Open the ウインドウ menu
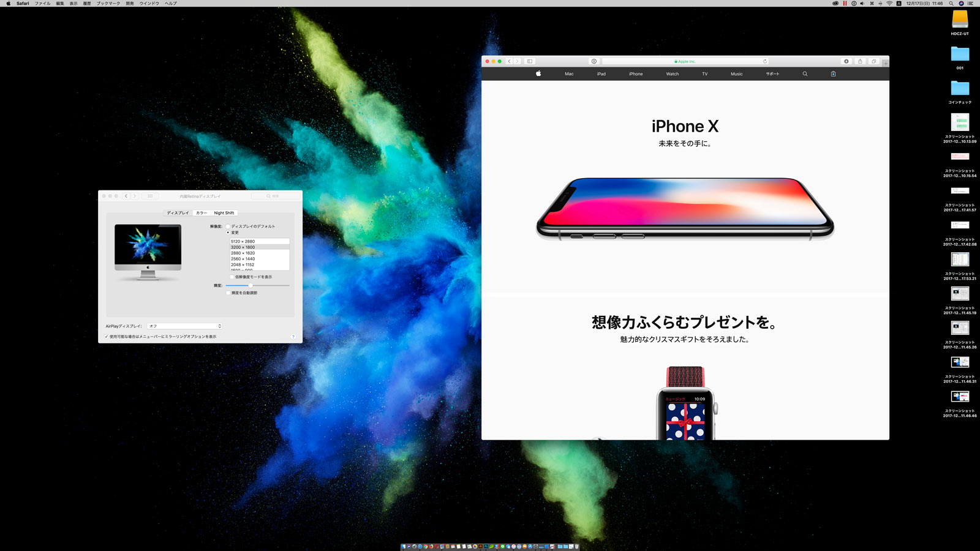The height and width of the screenshot is (551, 980). [149, 3]
